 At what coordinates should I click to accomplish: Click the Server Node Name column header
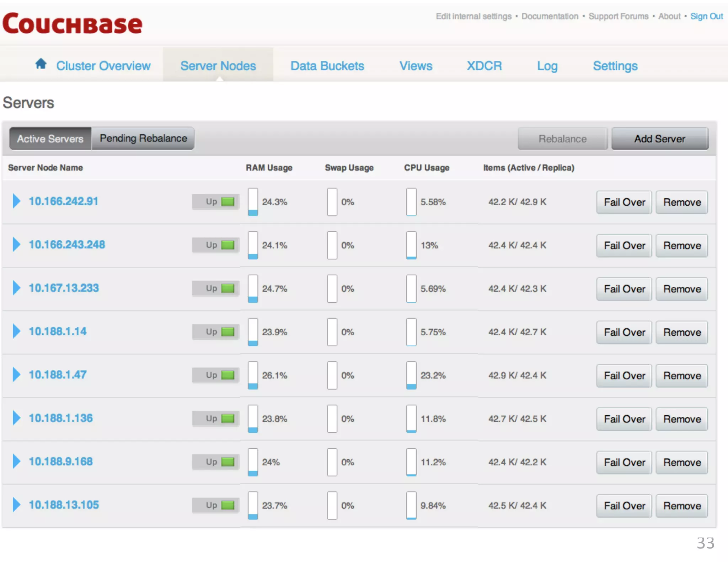45,168
